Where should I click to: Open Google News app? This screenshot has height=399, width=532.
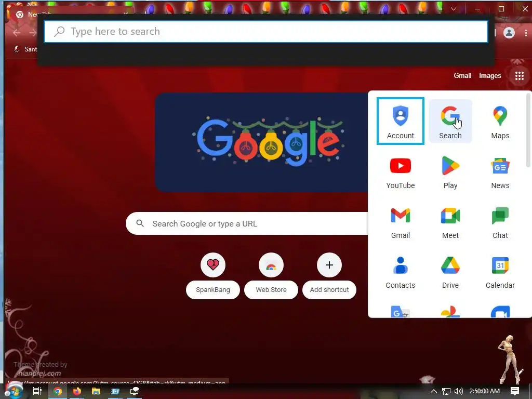tap(500, 172)
